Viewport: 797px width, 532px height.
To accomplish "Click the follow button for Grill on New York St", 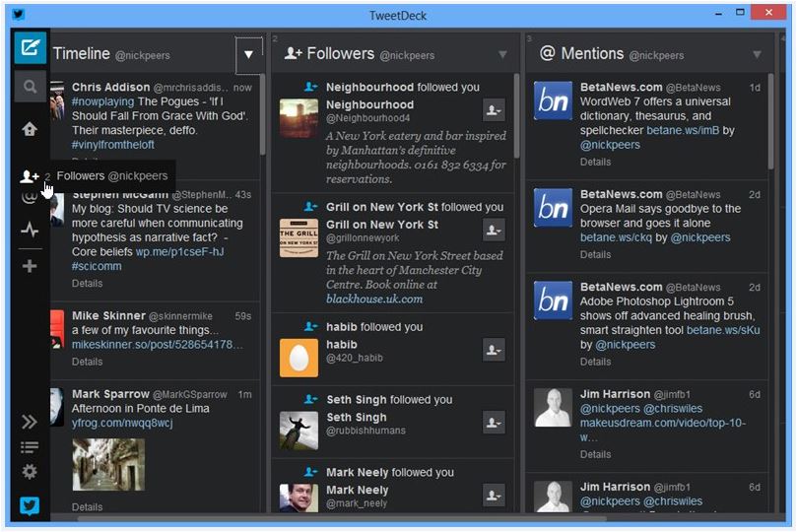I will 494,230.
